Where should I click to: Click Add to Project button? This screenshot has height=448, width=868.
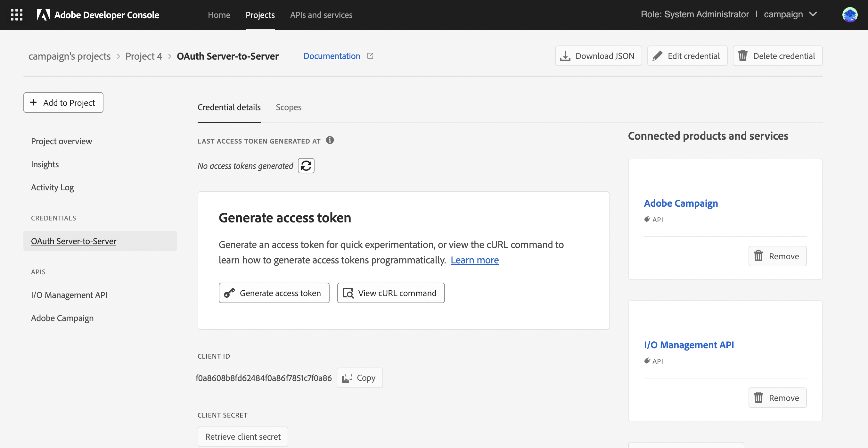pyautogui.click(x=63, y=103)
